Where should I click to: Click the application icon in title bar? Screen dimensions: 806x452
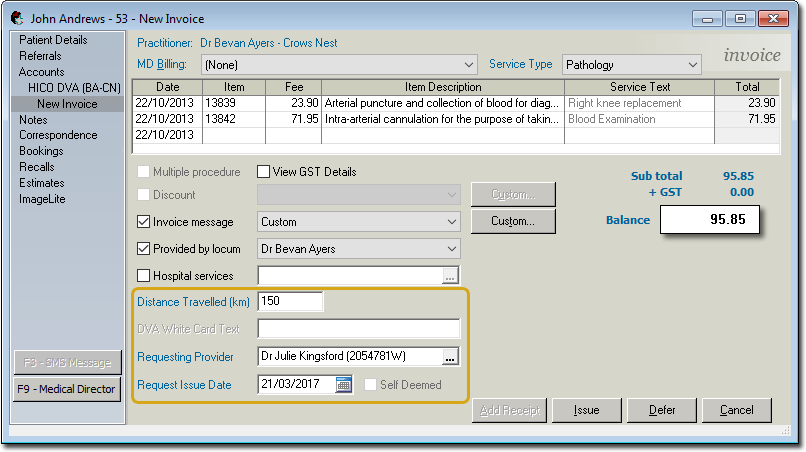pyautogui.click(x=16, y=18)
